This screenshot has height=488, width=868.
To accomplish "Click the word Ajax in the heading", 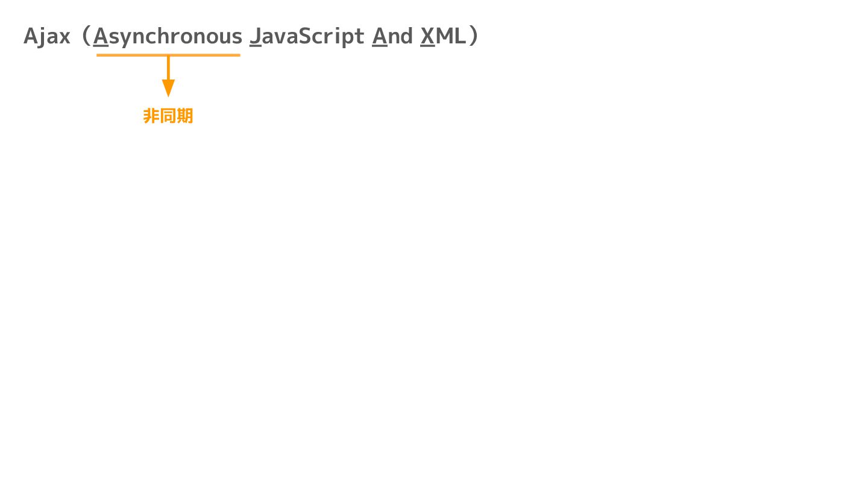I will 47,37.
